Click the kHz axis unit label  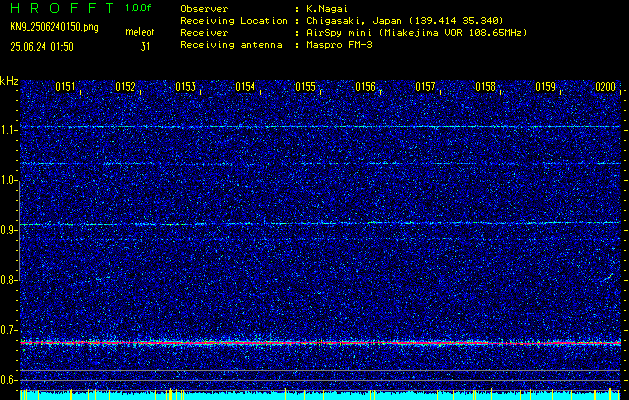9,81
